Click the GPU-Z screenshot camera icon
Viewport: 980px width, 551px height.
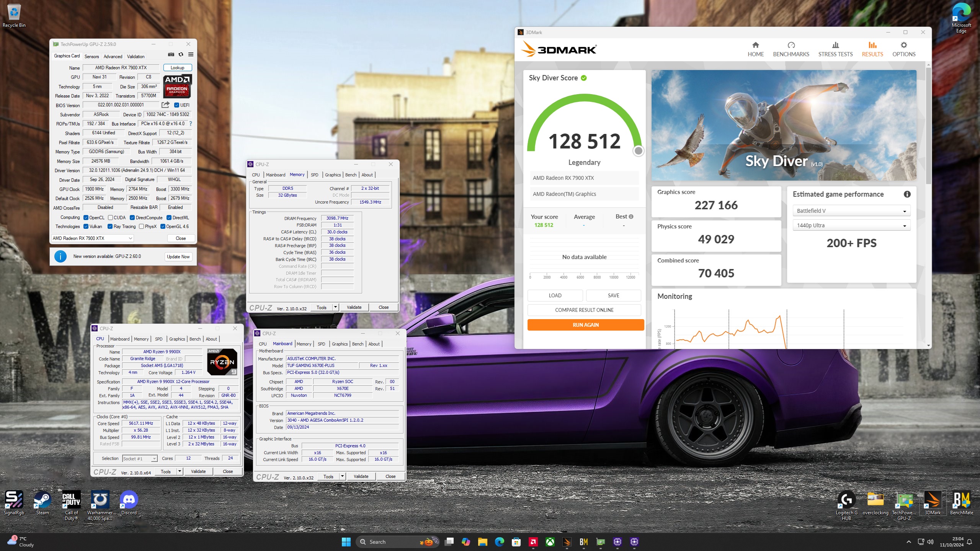[171, 55]
